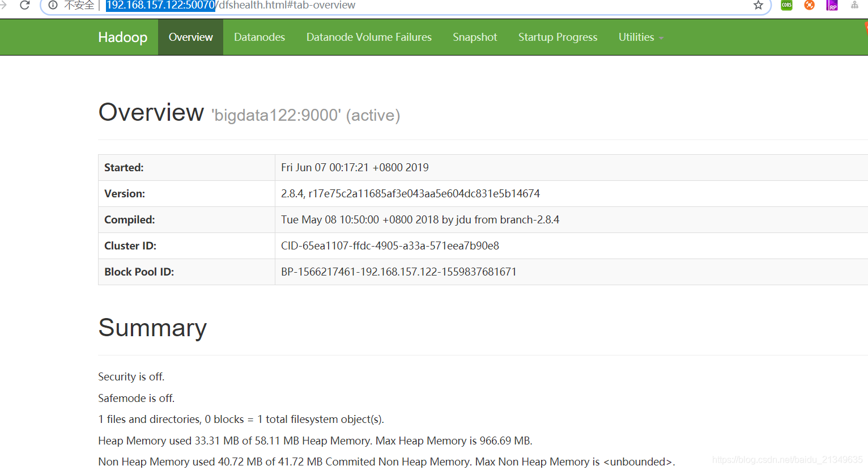
Task: Select the compiled date Tue May 08 value
Action: coord(420,220)
